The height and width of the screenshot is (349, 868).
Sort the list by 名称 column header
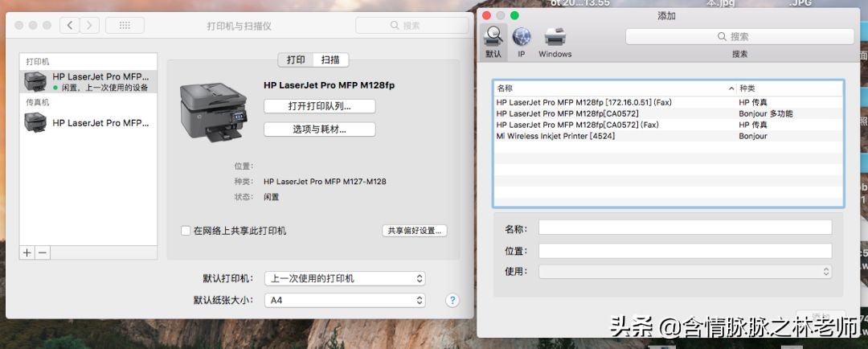coord(615,88)
